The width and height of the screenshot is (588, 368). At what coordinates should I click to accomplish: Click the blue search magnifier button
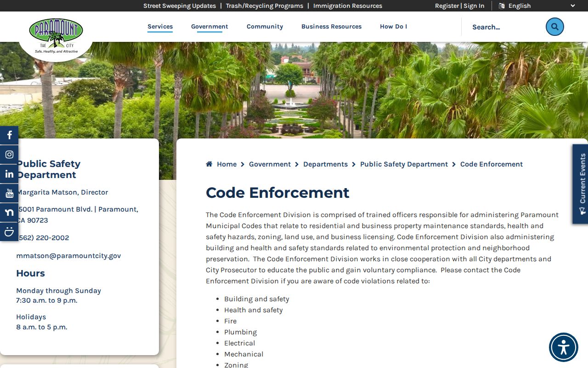(x=554, y=27)
